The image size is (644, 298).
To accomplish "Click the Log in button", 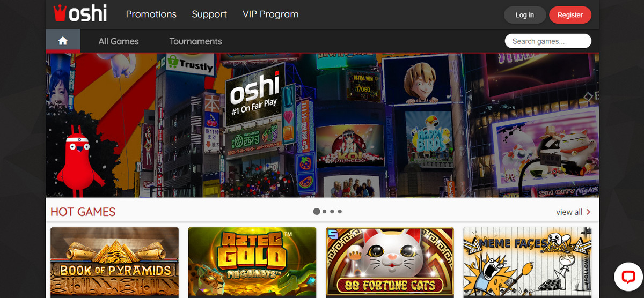I will [524, 15].
